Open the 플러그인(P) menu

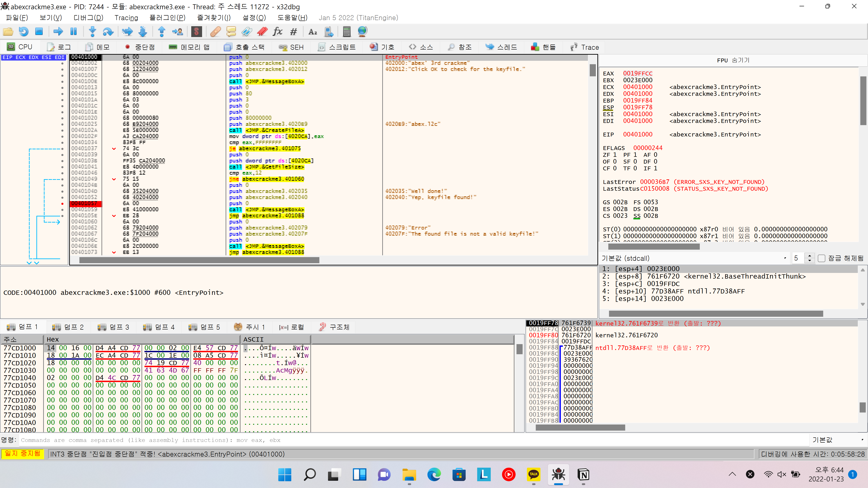pos(167,18)
